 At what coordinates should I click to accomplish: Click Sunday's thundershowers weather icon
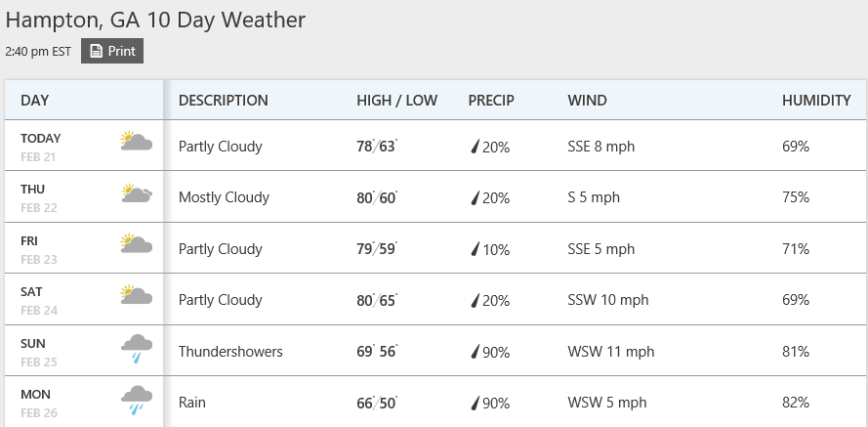136,347
